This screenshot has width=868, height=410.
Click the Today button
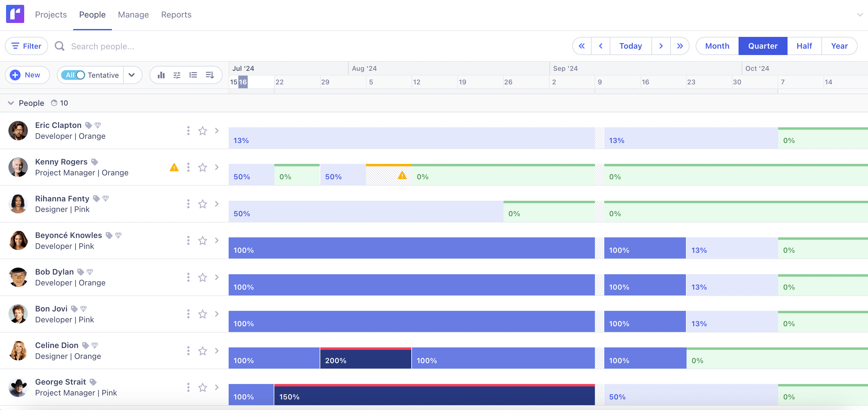(x=630, y=46)
